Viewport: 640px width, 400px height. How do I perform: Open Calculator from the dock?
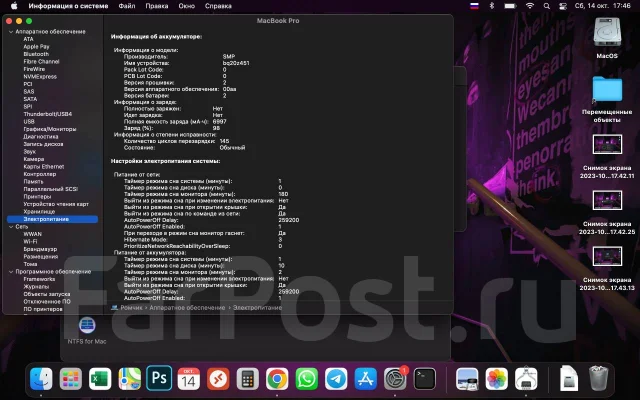pyautogui.click(x=248, y=378)
